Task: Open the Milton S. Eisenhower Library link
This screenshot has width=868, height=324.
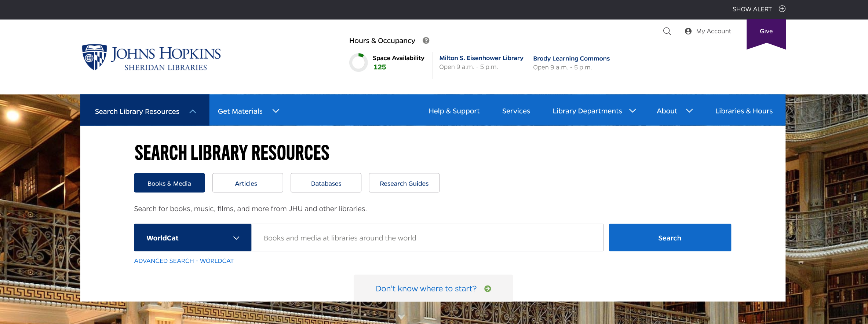Action: pos(481,58)
